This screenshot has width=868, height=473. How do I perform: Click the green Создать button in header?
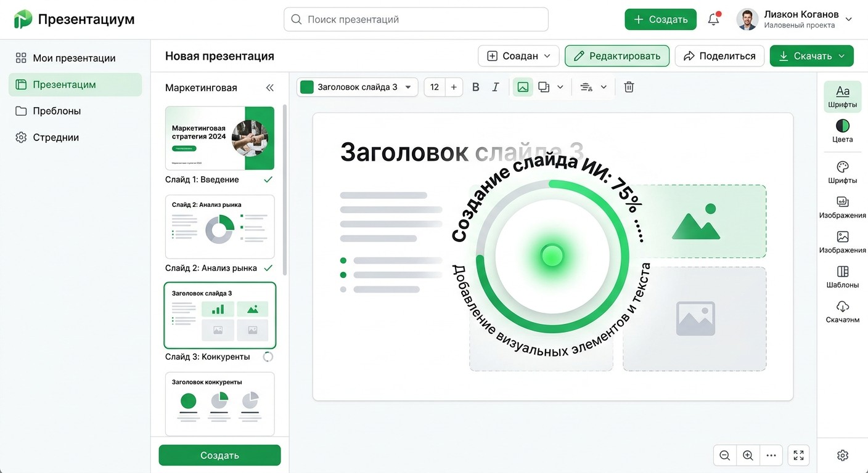(660, 19)
